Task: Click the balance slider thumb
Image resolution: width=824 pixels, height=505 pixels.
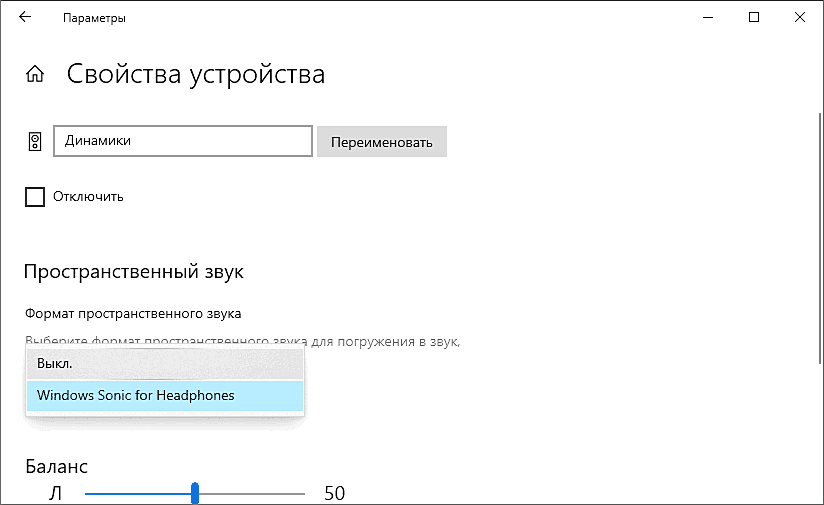Action: tap(195, 493)
